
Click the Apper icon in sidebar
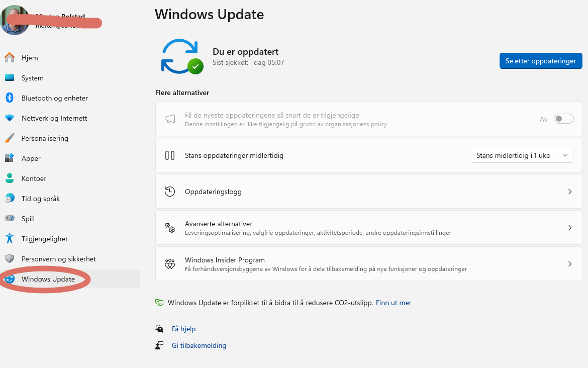pyautogui.click(x=10, y=158)
